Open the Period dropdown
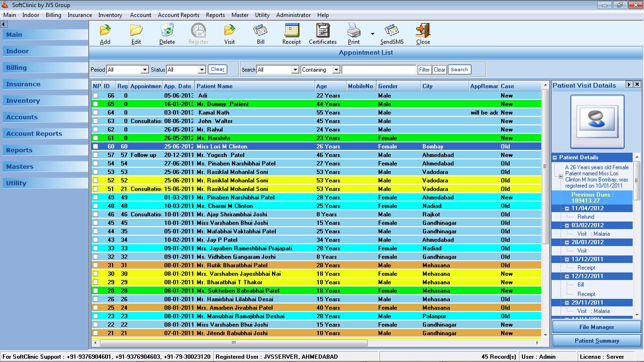 click(x=144, y=70)
